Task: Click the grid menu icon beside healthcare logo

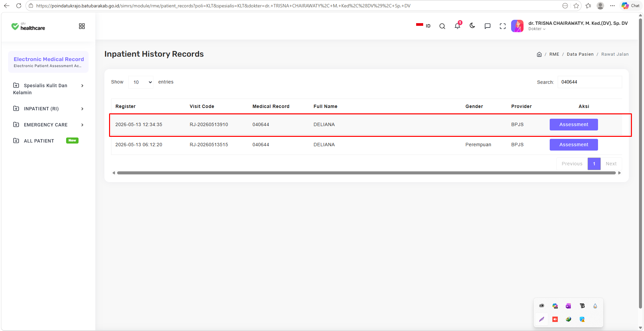Action: 82,26
